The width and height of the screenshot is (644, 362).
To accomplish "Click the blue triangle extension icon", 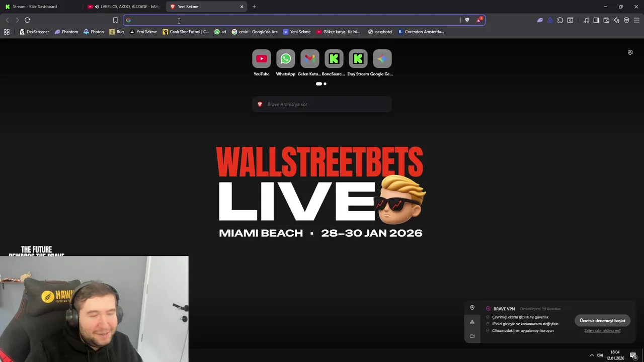I will pyautogui.click(x=550, y=20).
